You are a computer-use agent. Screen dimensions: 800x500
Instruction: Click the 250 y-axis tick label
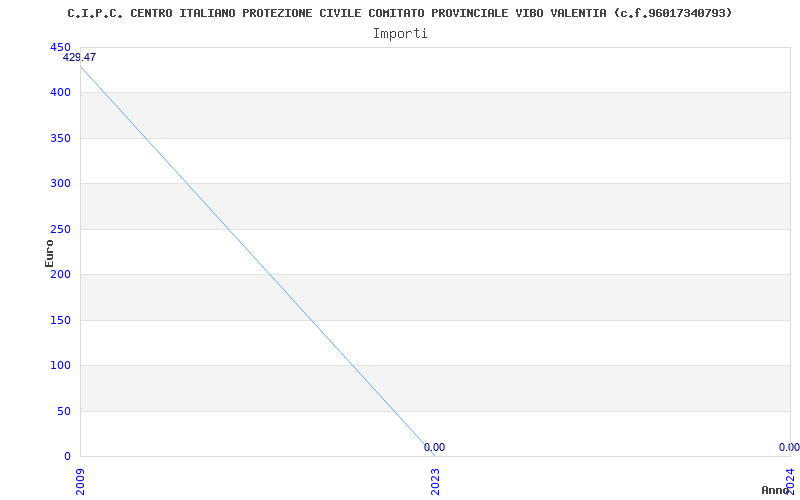pos(60,229)
